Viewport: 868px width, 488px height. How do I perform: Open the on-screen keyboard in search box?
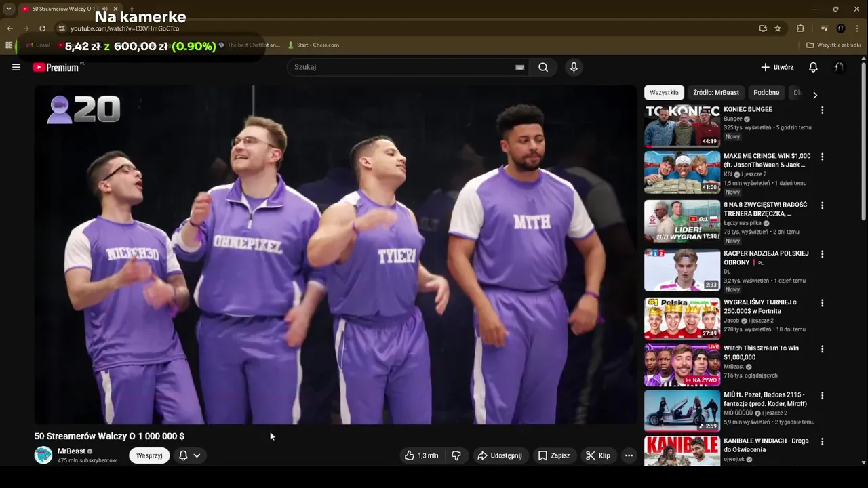(519, 67)
